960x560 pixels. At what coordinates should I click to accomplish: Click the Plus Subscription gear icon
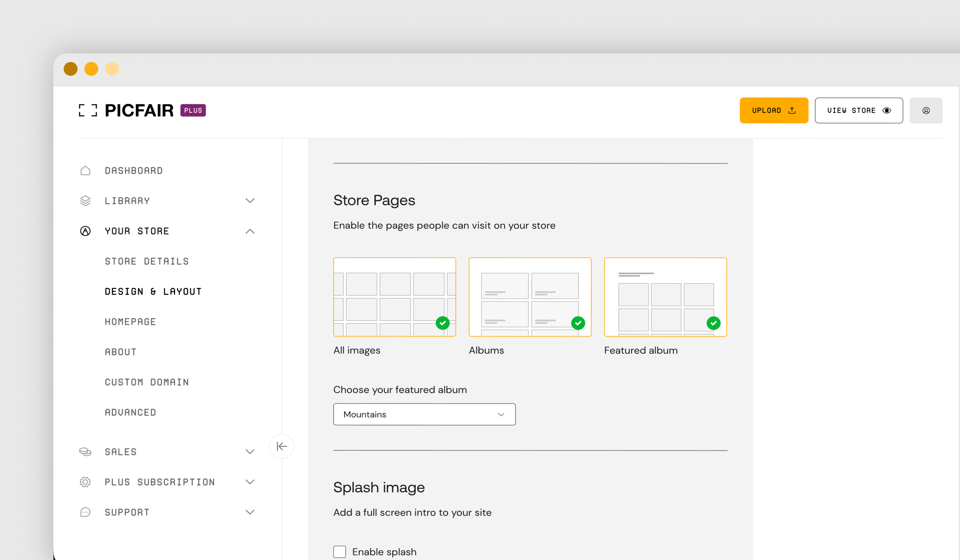click(x=85, y=482)
